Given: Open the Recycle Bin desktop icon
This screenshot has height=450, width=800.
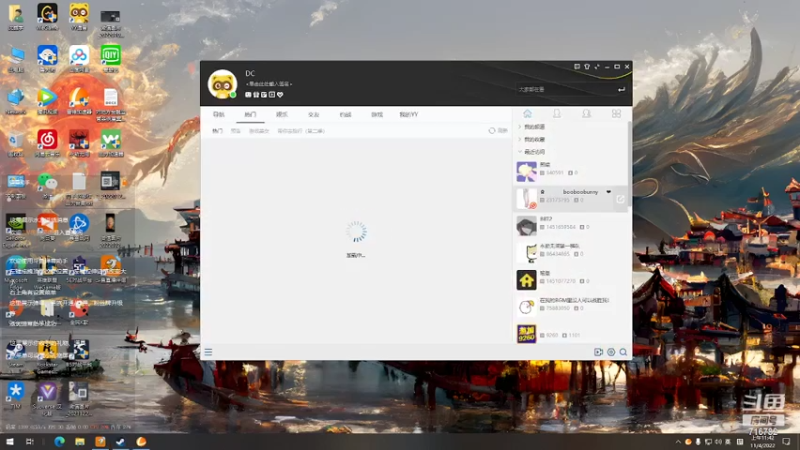Looking at the screenshot, I should click(x=15, y=142).
